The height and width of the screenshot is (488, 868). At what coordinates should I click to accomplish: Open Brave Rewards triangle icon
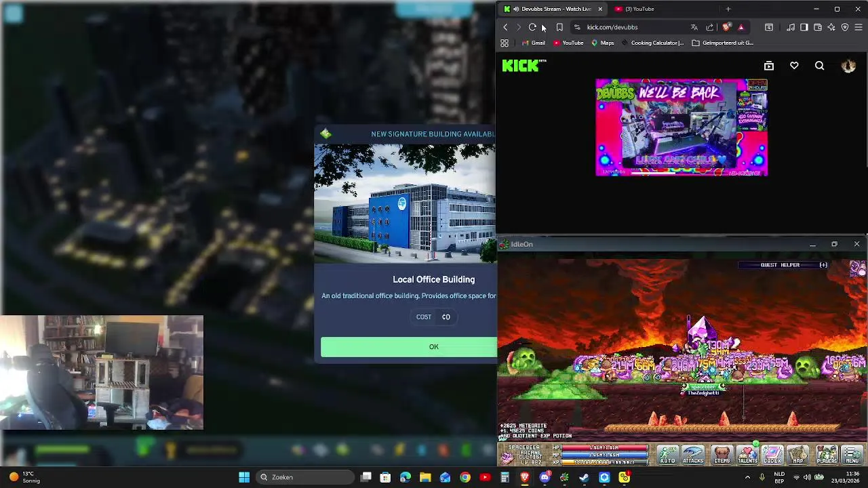tap(741, 27)
